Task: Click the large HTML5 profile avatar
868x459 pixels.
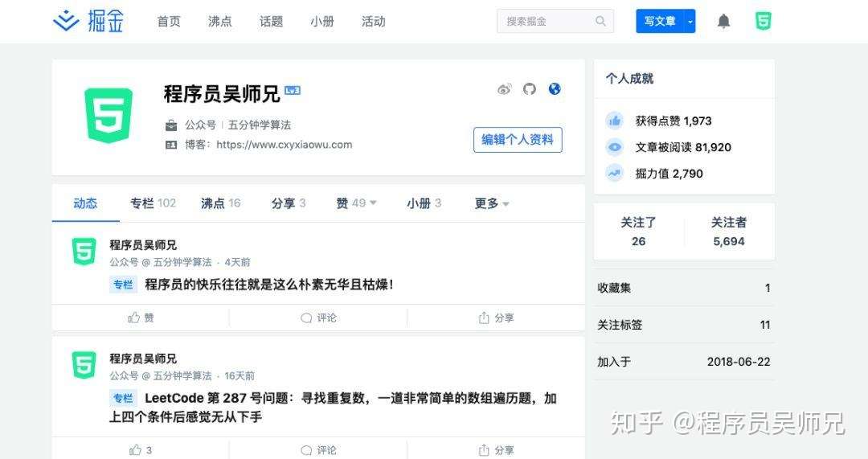Action: (x=108, y=115)
